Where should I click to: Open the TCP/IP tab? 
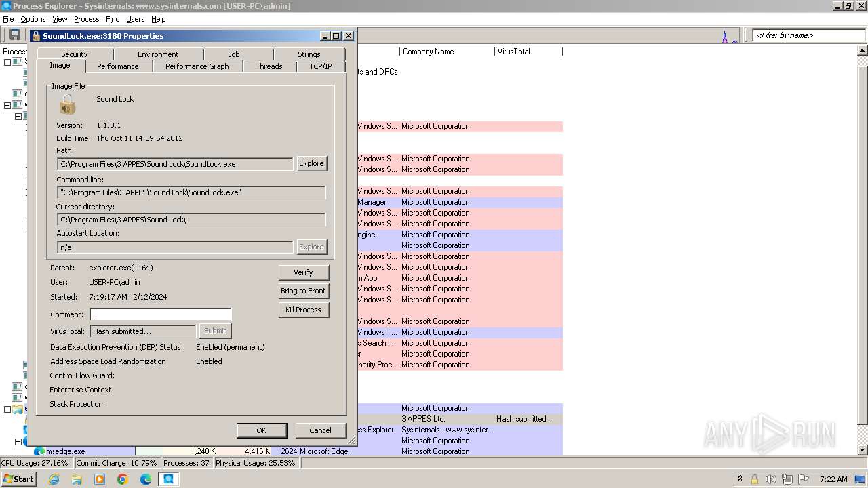(321, 66)
